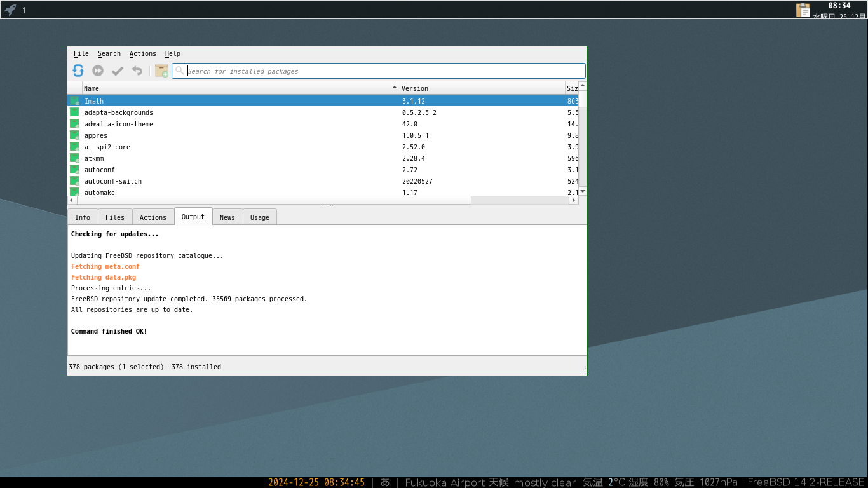Switch to the Files tab
This screenshot has height=488, width=868.
(x=114, y=217)
